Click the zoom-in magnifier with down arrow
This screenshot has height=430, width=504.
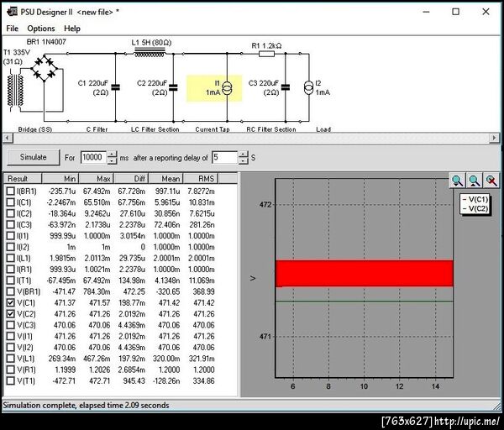[457, 181]
